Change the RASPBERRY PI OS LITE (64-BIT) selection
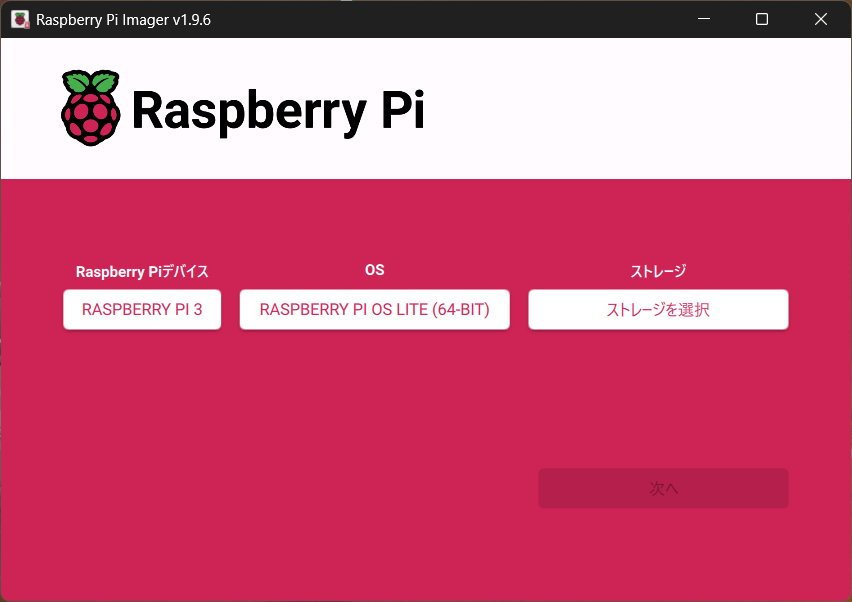Viewport: 852px width, 602px height. [374, 310]
